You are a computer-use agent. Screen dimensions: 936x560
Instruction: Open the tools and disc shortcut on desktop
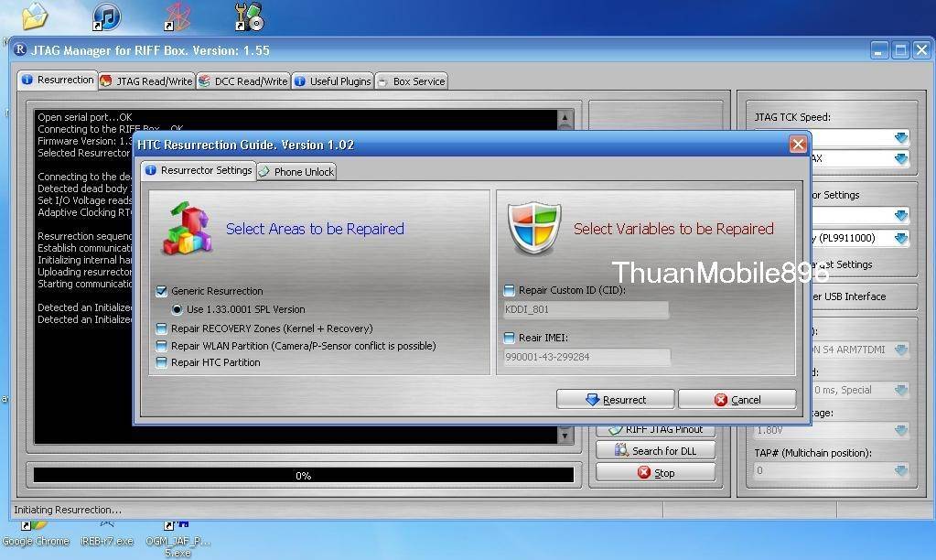[x=250, y=16]
